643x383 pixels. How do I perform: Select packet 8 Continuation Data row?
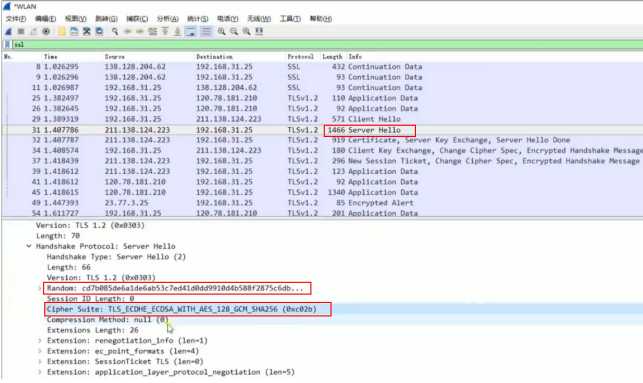click(x=322, y=66)
